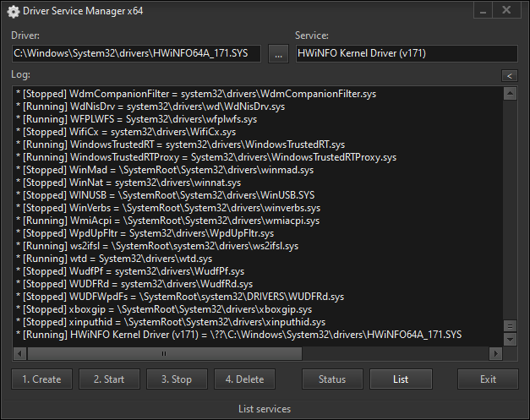The image size is (530, 420).
Task: Select the wtd log line
Action: pos(114,259)
